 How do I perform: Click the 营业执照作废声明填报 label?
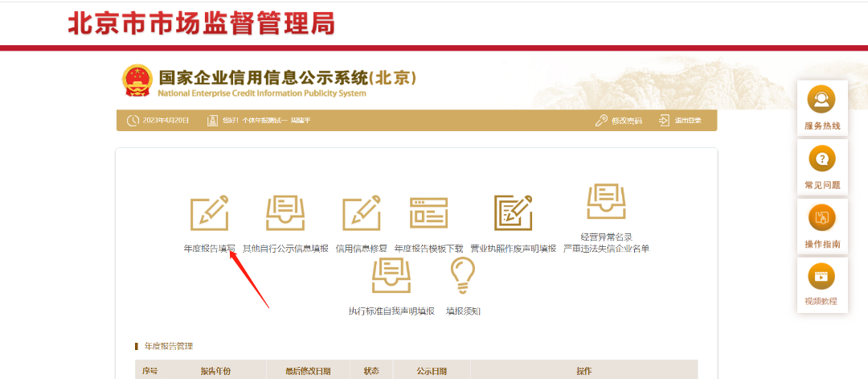[513, 249]
